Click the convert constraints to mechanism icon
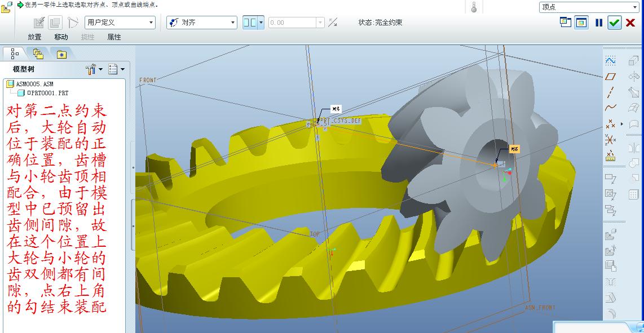644x333 pixels. point(73,23)
